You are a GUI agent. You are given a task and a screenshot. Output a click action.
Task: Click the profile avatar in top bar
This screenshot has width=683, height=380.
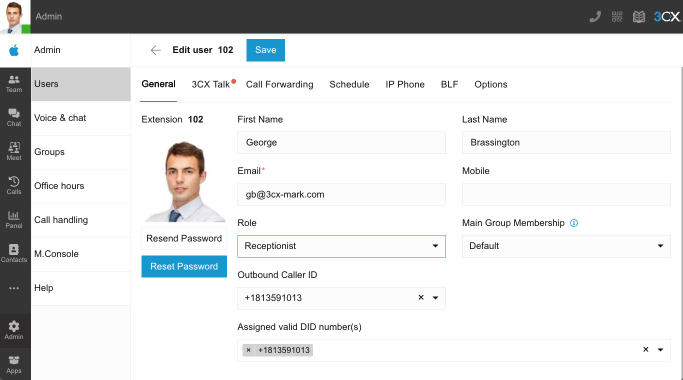pyautogui.click(x=15, y=17)
